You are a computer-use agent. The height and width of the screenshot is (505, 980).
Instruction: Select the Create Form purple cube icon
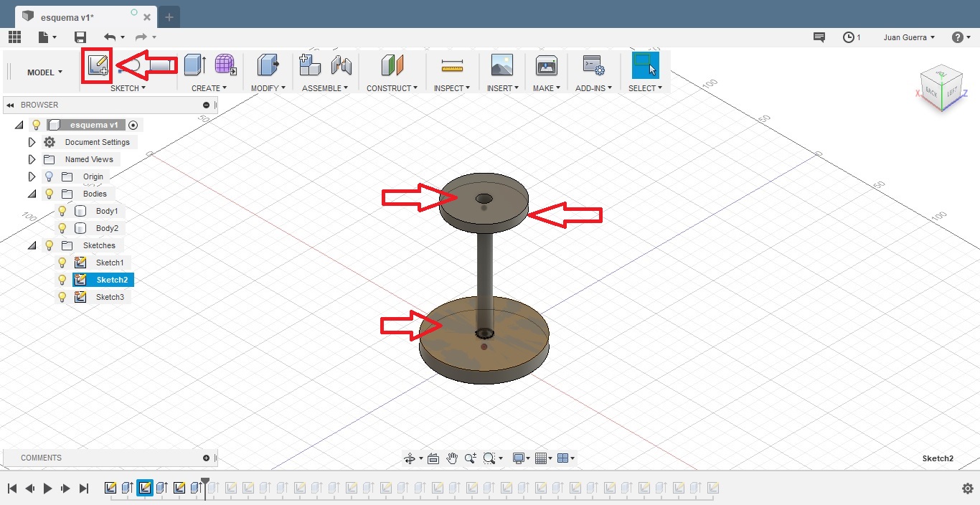[225, 65]
